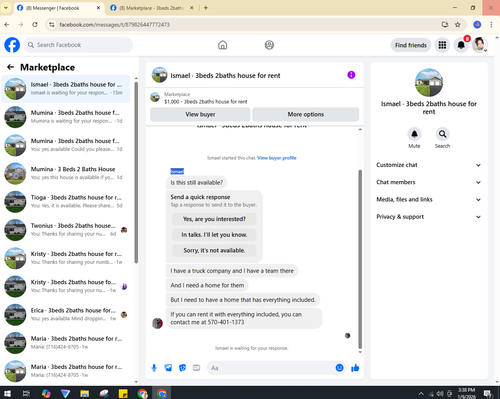Click highlighted Ismael sender name
The height and width of the screenshot is (399, 500).
(x=177, y=171)
